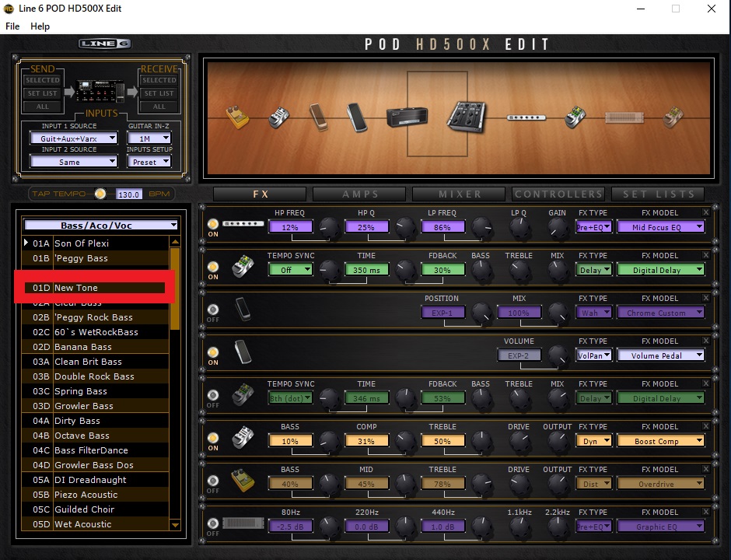731x560 pixels.
Task: Click the Volume Pedal icon in FX row
Action: [243, 352]
